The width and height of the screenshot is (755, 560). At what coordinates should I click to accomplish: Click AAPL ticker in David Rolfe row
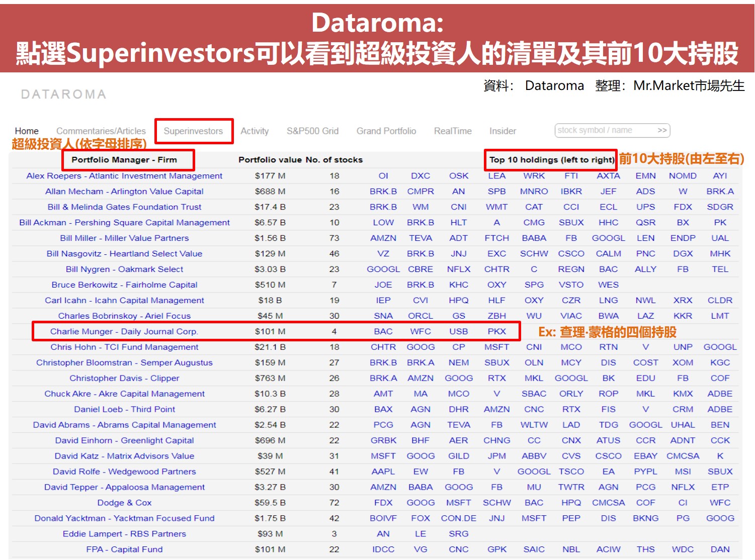(383, 472)
